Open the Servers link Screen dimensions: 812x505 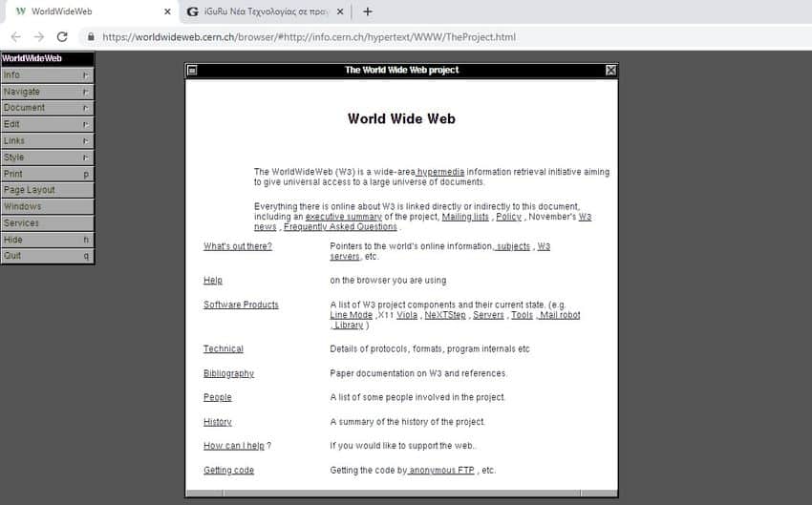pos(488,315)
